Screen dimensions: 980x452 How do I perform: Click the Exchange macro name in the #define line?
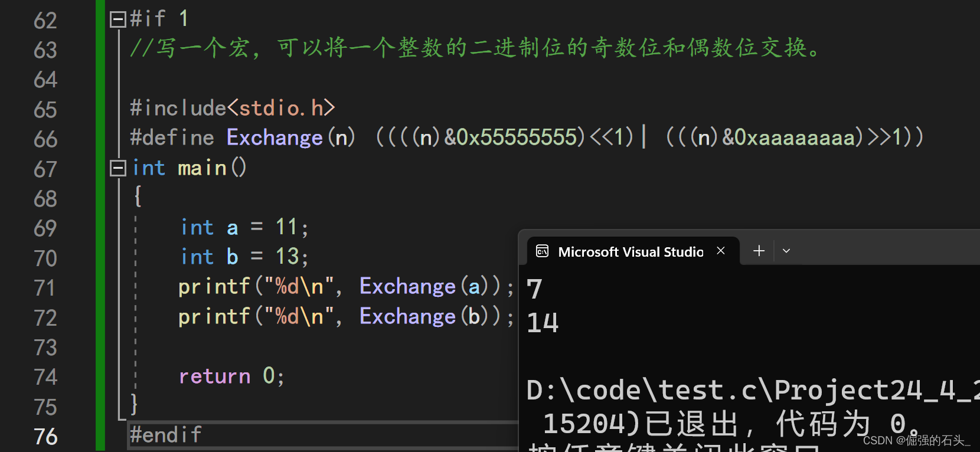[275, 138]
